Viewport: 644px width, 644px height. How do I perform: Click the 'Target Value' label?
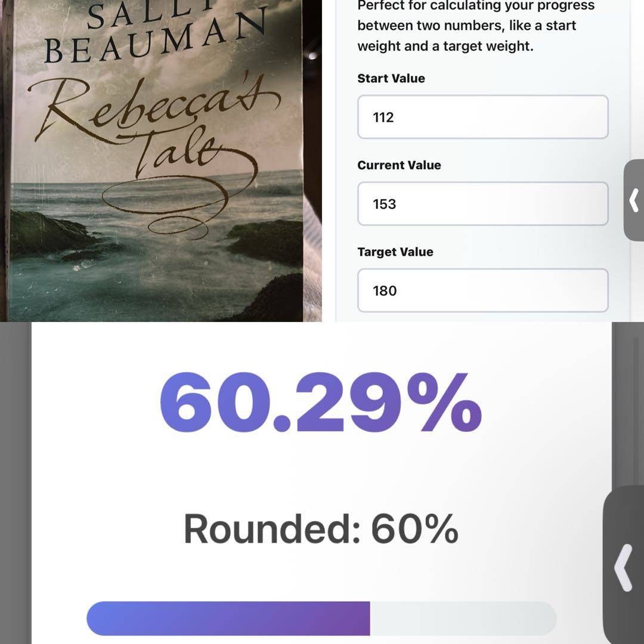coord(395,252)
